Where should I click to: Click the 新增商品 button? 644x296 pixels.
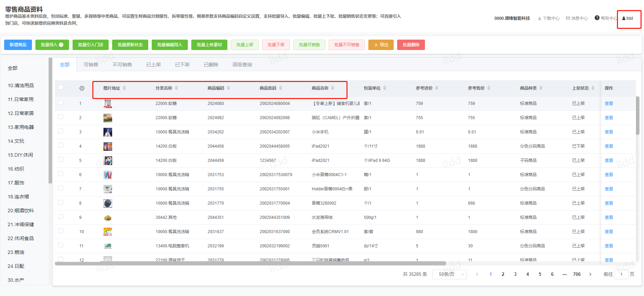18,45
